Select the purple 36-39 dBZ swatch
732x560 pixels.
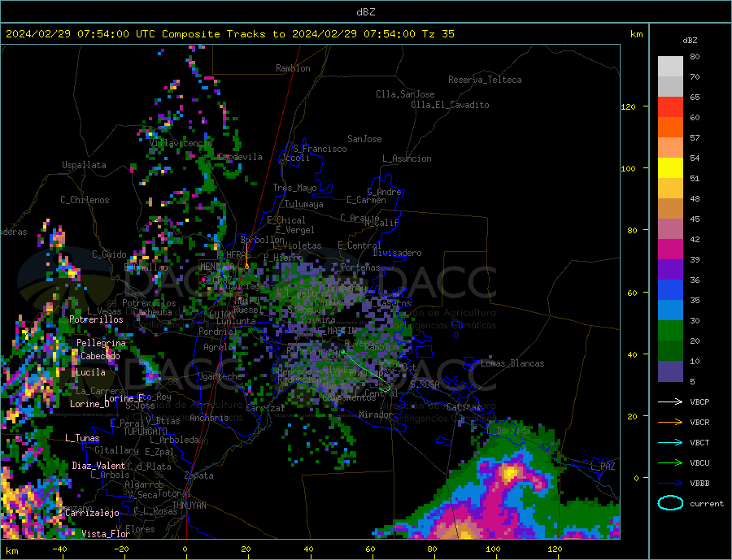point(670,270)
